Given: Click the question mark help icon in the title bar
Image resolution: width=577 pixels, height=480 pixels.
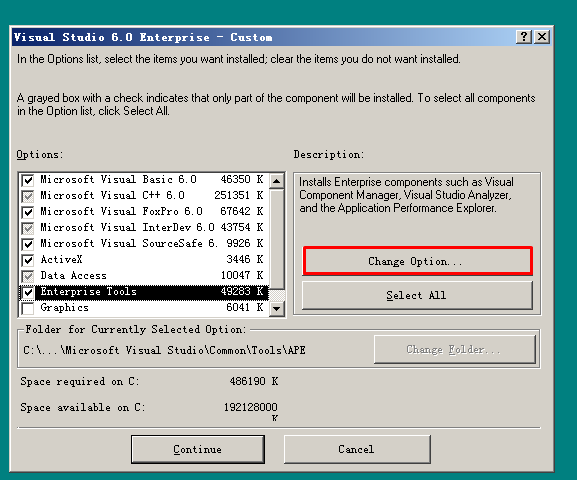Looking at the screenshot, I should [523, 37].
